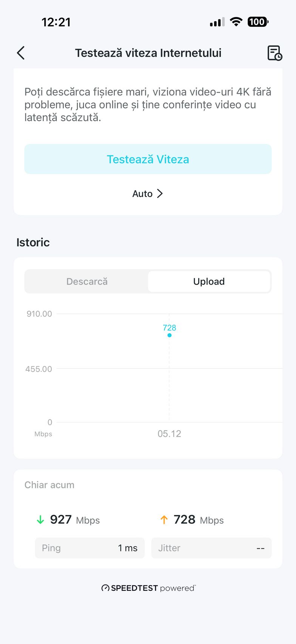Expand the Auto server selector

[143, 194]
